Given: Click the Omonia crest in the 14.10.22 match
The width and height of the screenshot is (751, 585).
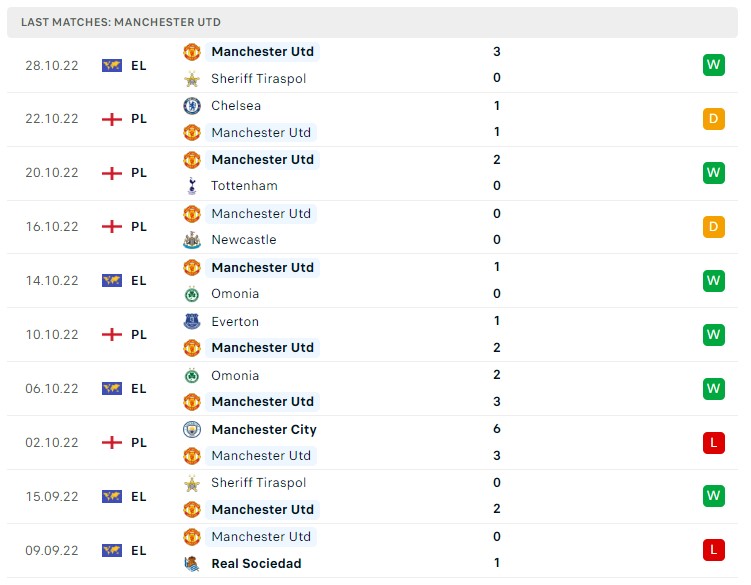Looking at the screenshot, I should click(x=192, y=294).
